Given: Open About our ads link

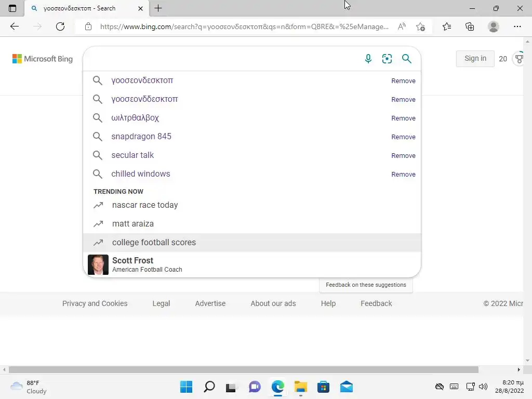Looking at the screenshot, I should tap(273, 303).
